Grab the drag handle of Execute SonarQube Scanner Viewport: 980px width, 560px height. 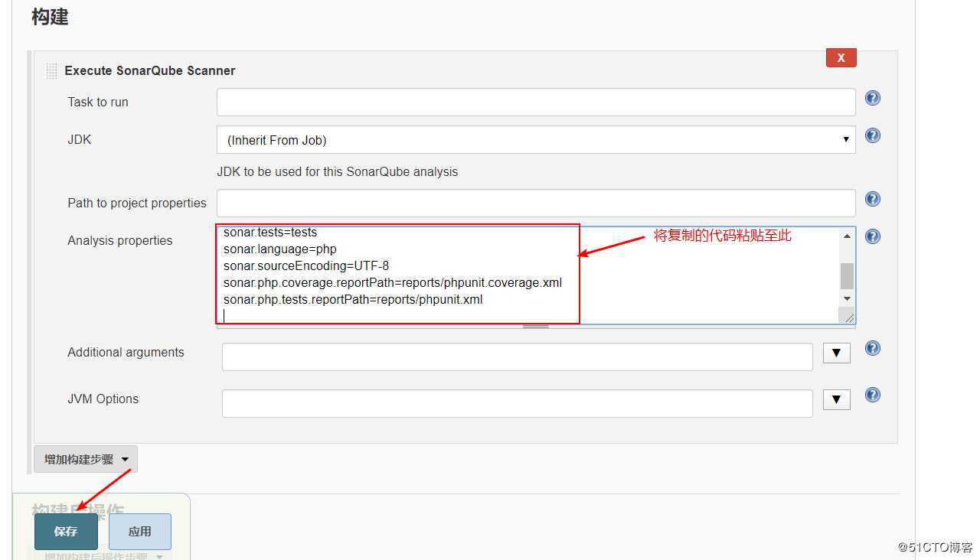(51, 70)
